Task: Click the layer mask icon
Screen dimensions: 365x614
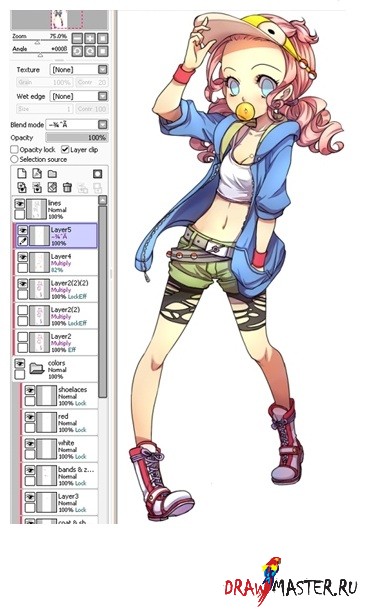Action: point(97,173)
